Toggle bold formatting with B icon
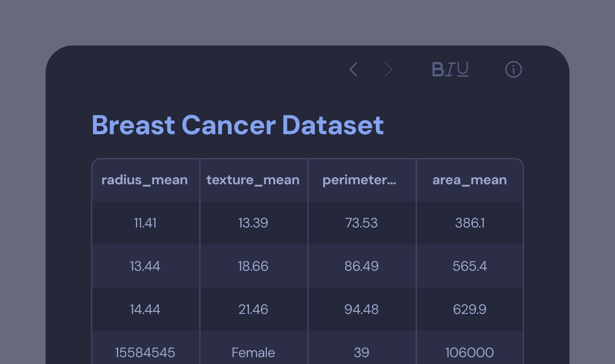 click(x=438, y=70)
